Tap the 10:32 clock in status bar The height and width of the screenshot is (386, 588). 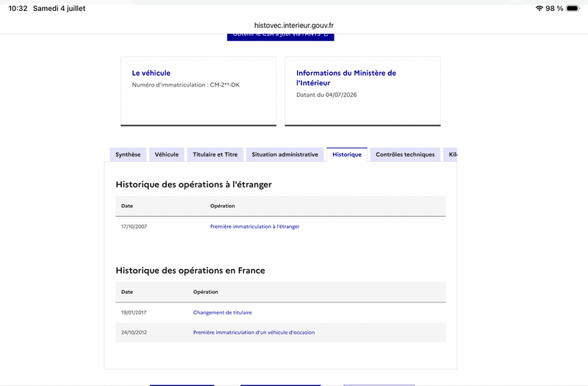[18, 8]
